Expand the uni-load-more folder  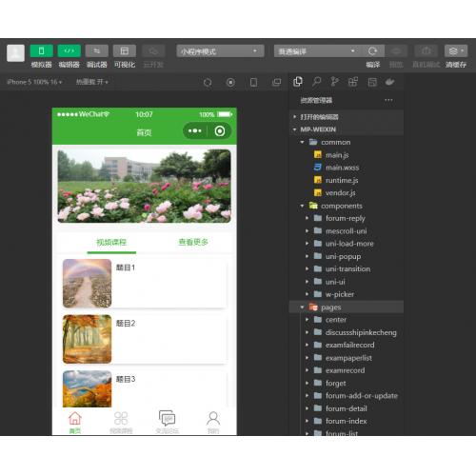pyautogui.click(x=347, y=244)
